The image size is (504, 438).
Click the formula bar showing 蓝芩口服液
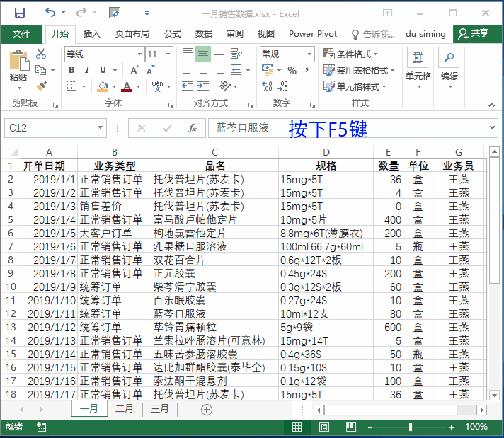[348, 128]
